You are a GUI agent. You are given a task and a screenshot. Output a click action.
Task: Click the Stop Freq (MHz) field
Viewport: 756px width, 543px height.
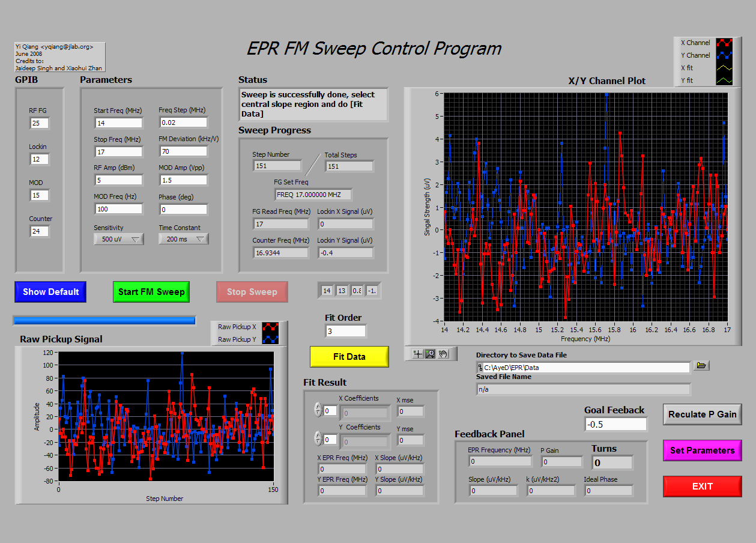click(118, 152)
